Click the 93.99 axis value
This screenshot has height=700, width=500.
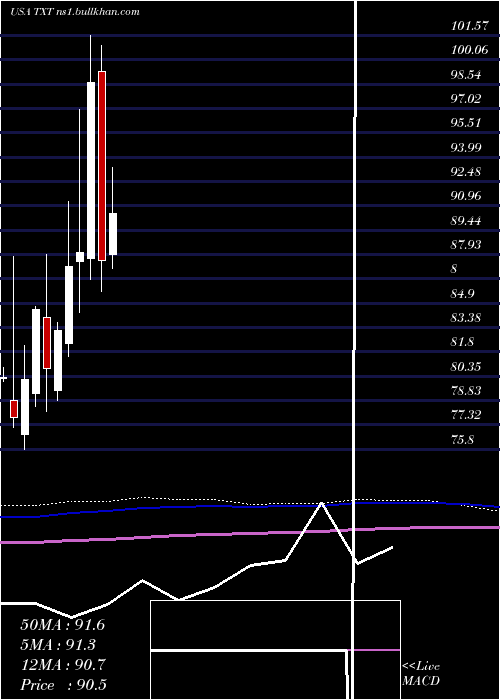466,147
